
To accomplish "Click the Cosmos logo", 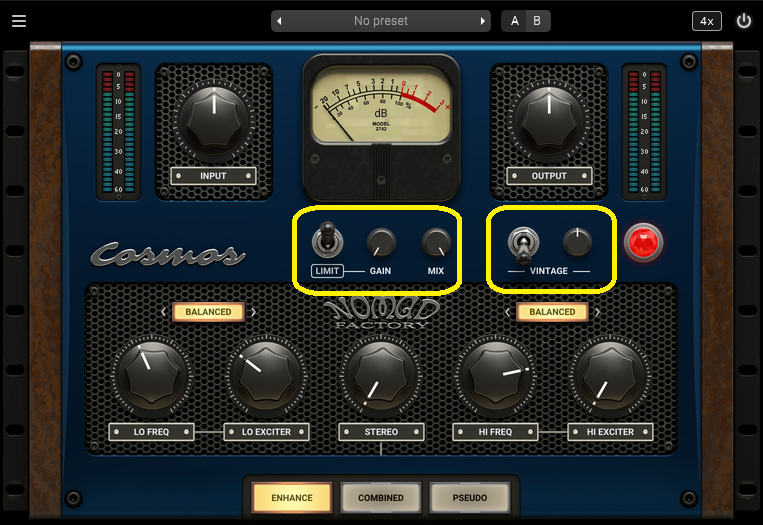I will click(168, 254).
